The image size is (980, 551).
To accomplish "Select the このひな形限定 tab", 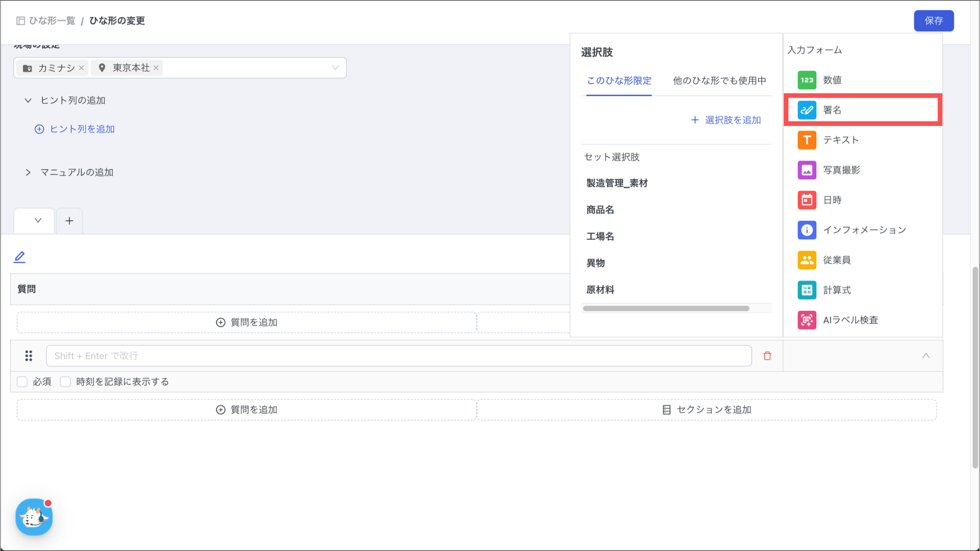I will tap(619, 80).
